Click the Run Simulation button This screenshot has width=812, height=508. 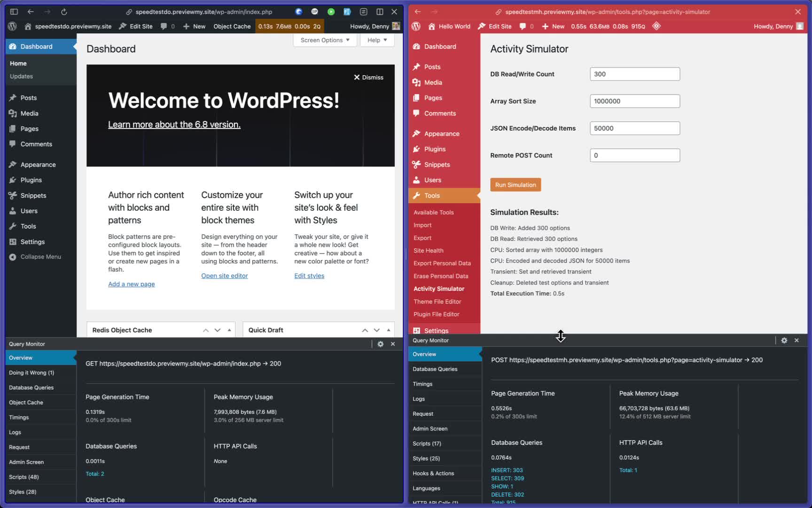tap(515, 185)
